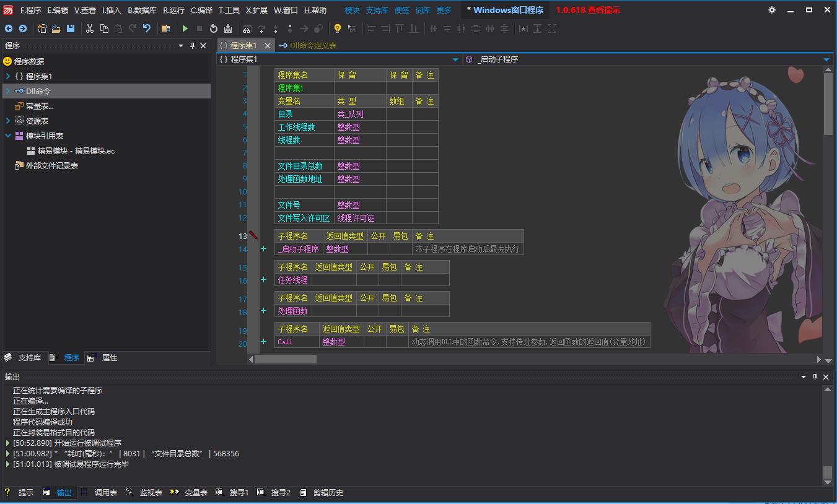Expand the 资源表 tree node arrow

click(x=7, y=121)
